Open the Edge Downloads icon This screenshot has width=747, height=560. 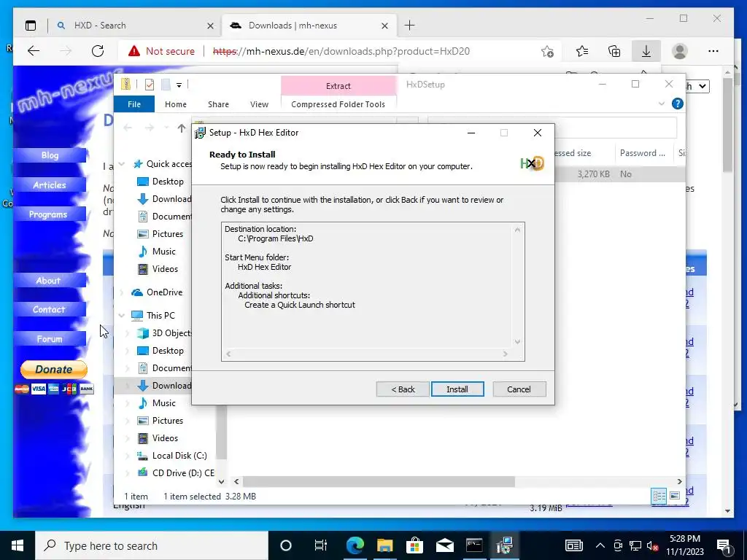coord(646,51)
